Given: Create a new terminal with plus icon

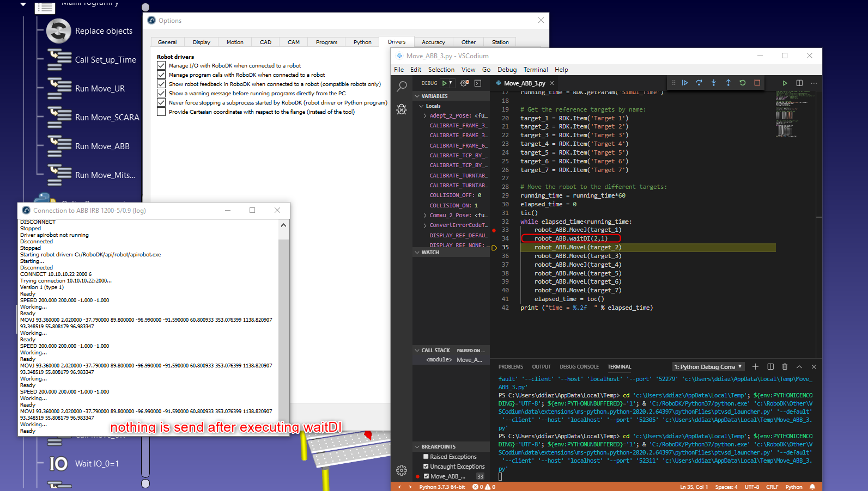Looking at the screenshot, I should 756,367.
